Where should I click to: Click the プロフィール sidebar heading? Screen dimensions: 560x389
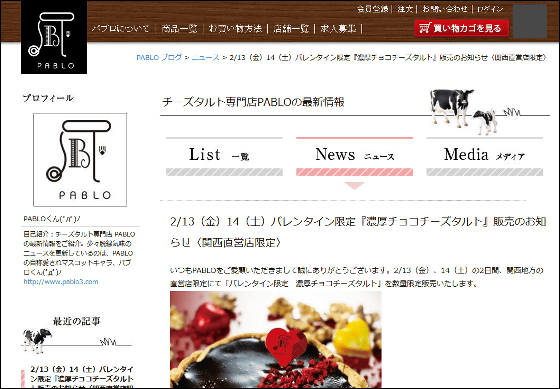click(x=48, y=98)
